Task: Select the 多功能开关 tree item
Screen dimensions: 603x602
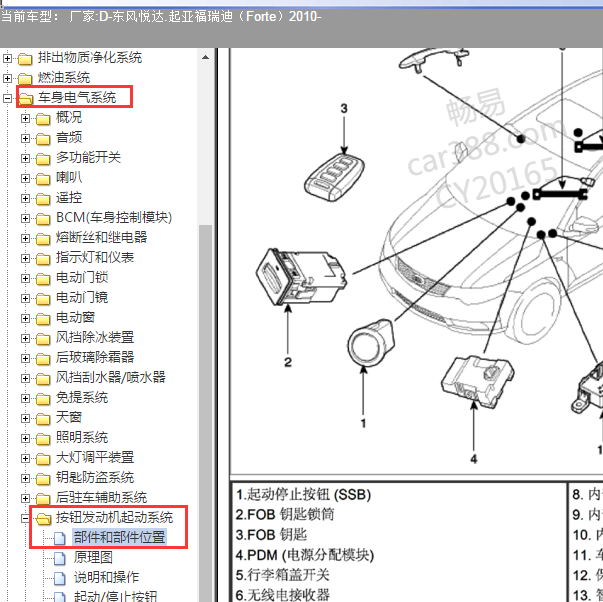Action: coord(88,157)
